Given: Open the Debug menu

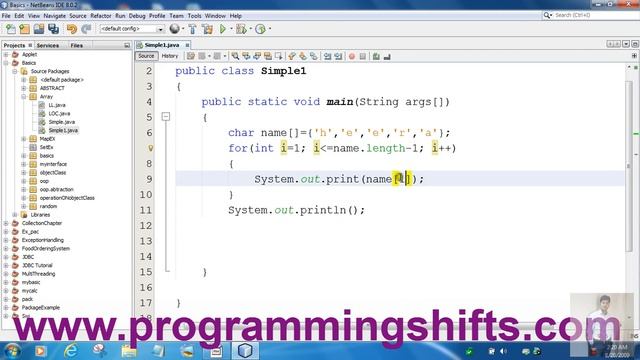Looking at the screenshot, I should [137, 16].
